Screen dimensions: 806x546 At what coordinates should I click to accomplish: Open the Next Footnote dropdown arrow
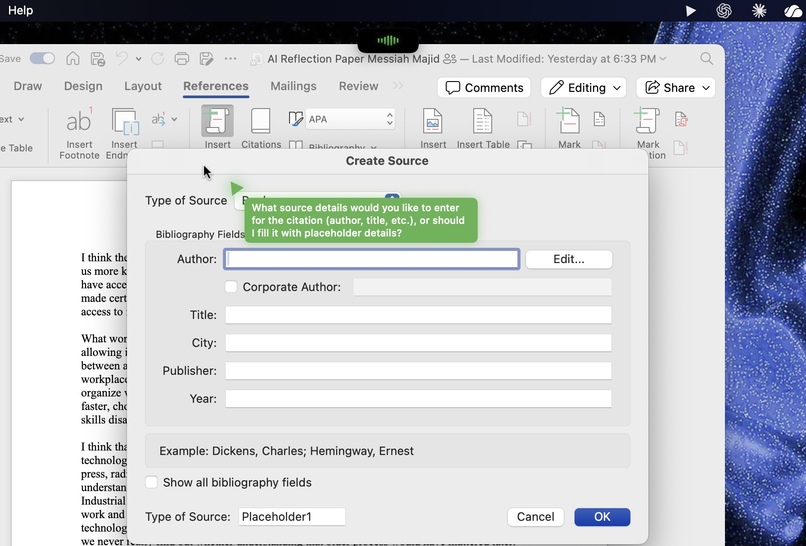[x=174, y=119]
